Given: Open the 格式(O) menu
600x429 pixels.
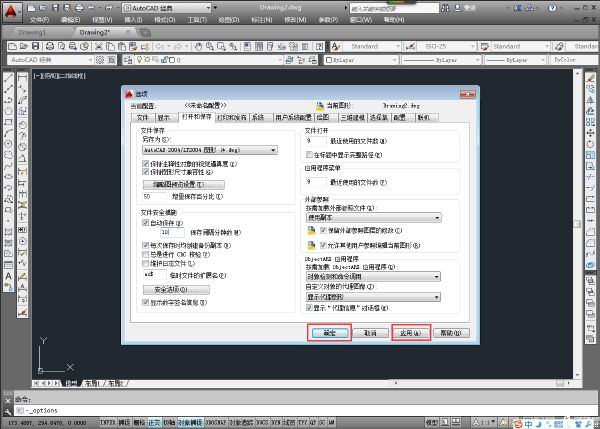Looking at the screenshot, I should (x=165, y=20).
